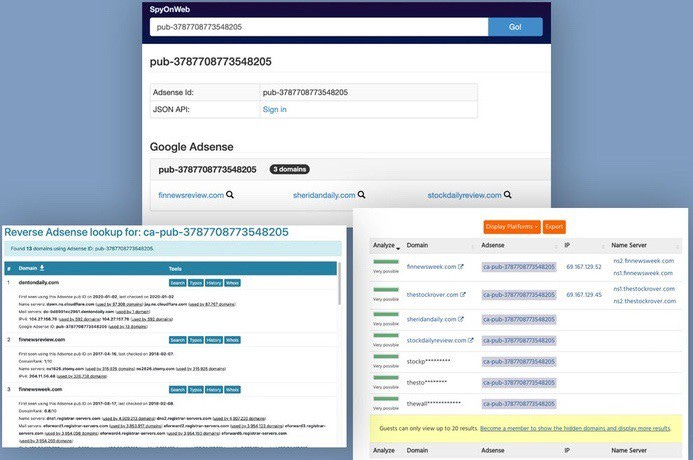
Task: Click IP address 69.167.129.52
Action: coord(584,266)
